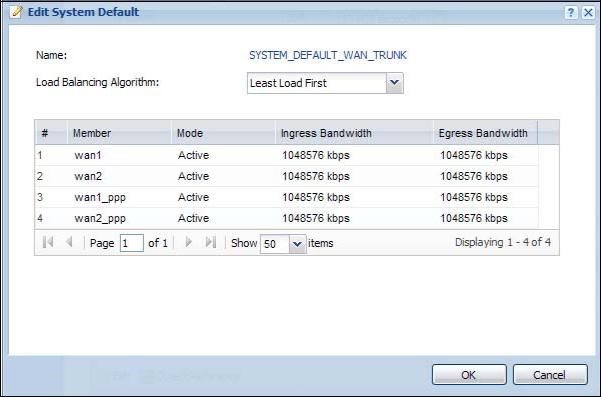Select the wan1_ppp member cell
601x397 pixels.
point(120,197)
